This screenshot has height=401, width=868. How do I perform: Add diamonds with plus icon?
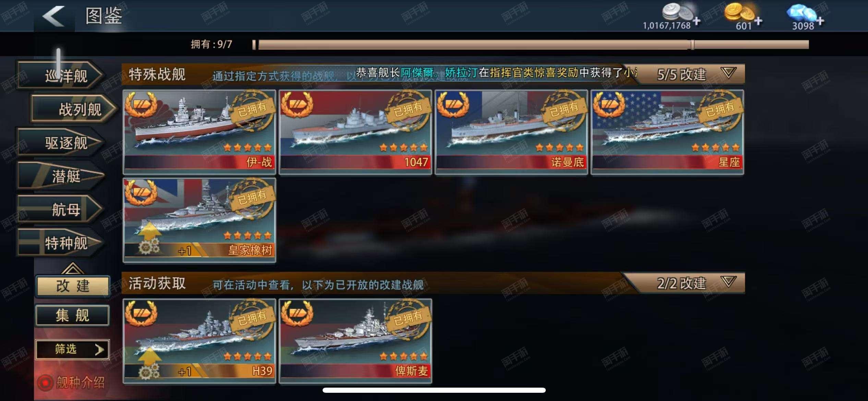click(820, 21)
